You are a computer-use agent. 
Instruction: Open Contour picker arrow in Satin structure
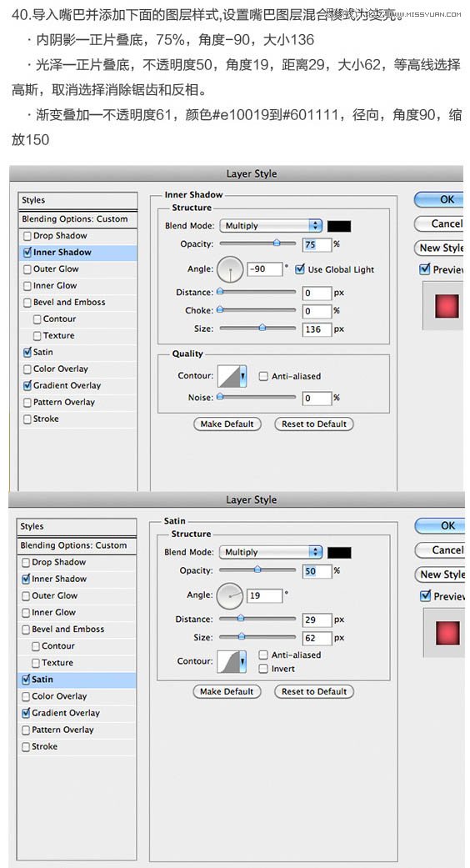point(242,661)
